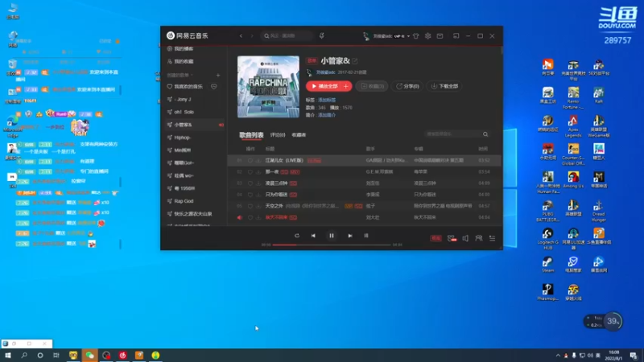Collapse the created playlists section header
The image size is (644, 362).
[x=180, y=75]
